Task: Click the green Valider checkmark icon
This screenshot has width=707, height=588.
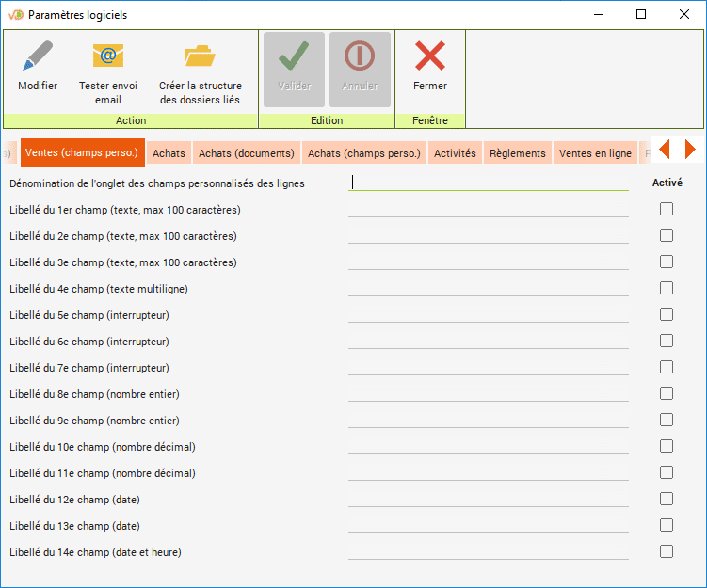Action: 294,57
